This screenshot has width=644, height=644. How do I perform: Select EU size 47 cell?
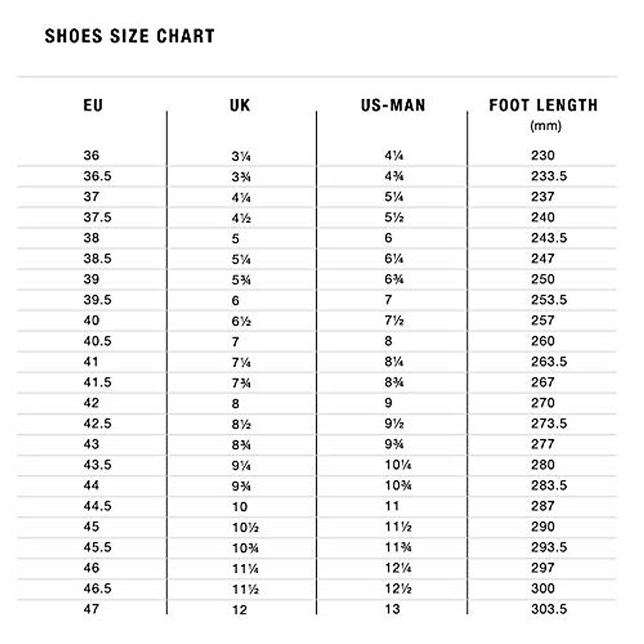[91, 609]
